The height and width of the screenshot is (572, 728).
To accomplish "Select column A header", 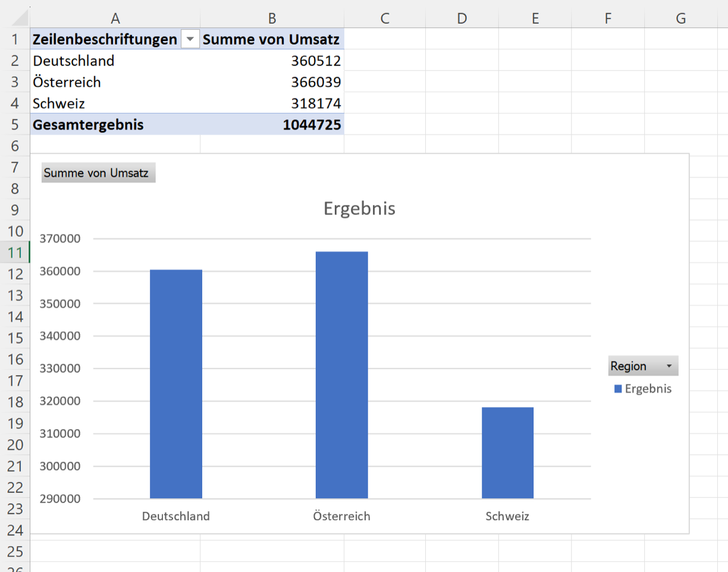I will coord(115,18).
